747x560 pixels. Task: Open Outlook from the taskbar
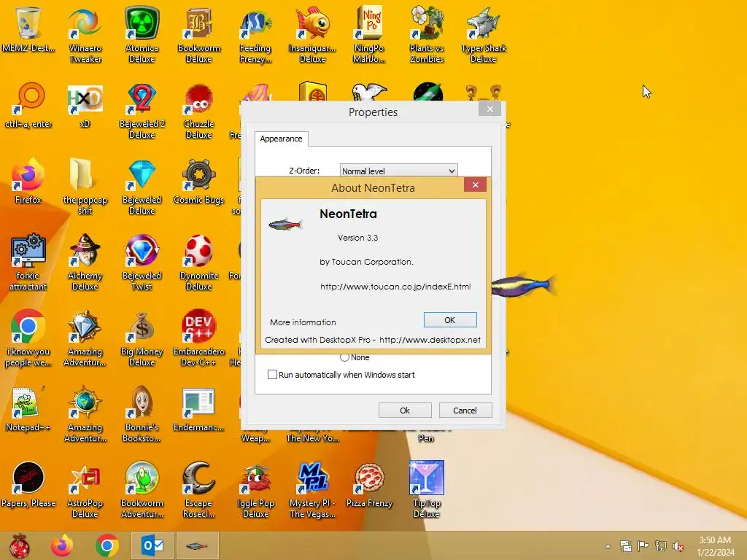(152, 545)
